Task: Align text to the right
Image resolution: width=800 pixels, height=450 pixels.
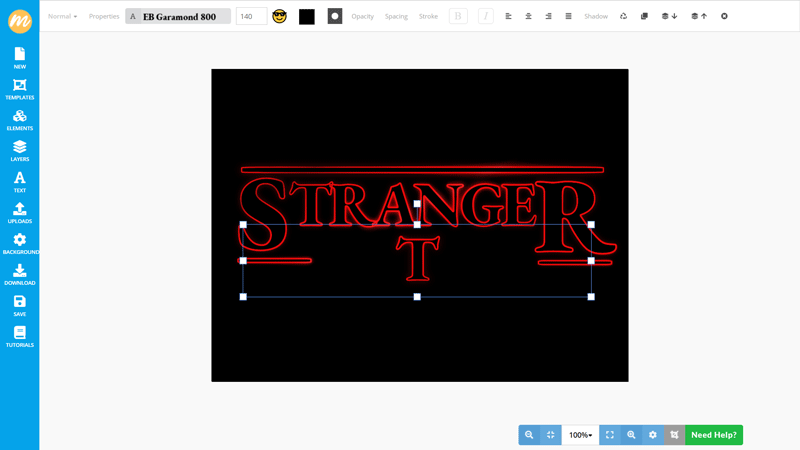Action: tap(548, 16)
